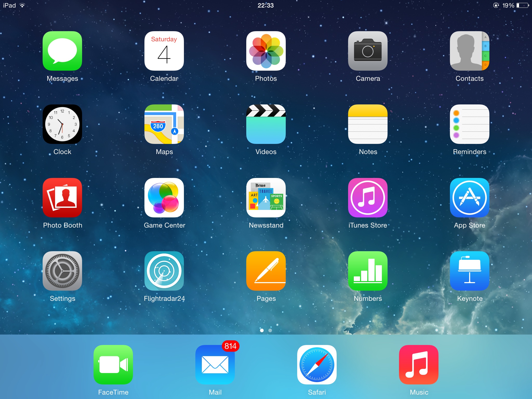Launch the App Store
The height and width of the screenshot is (399, 532).
tap(469, 197)
